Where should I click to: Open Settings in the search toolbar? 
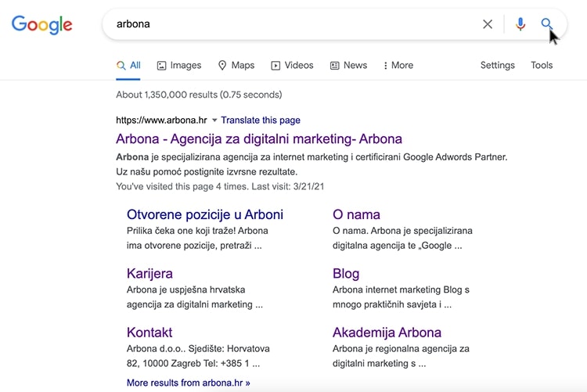click(498, 65)
